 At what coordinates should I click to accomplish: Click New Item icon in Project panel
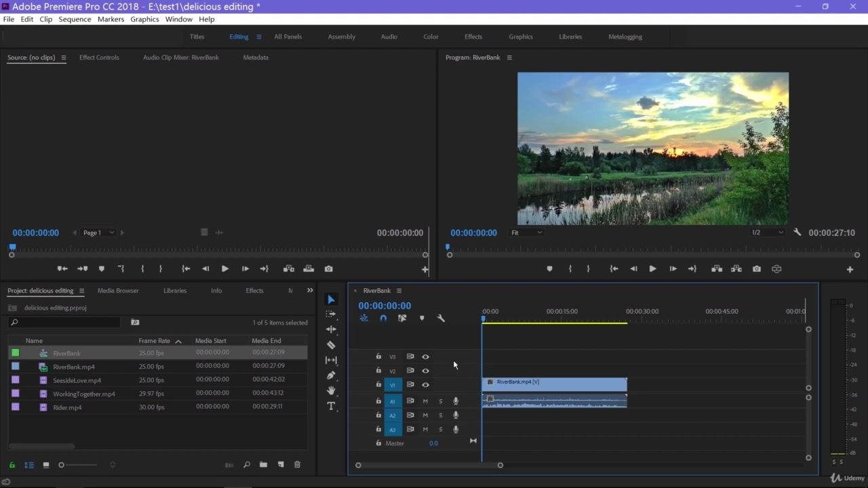(281, 465)
